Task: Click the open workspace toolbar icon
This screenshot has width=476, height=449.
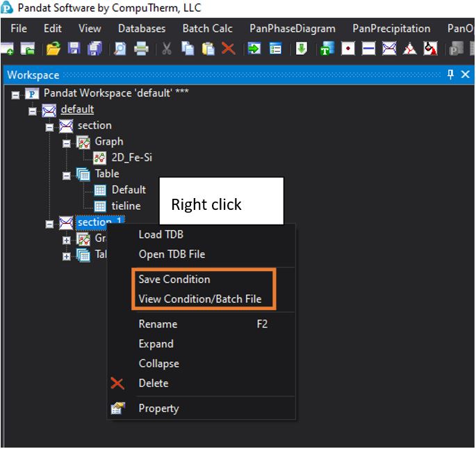Action: 28,49
